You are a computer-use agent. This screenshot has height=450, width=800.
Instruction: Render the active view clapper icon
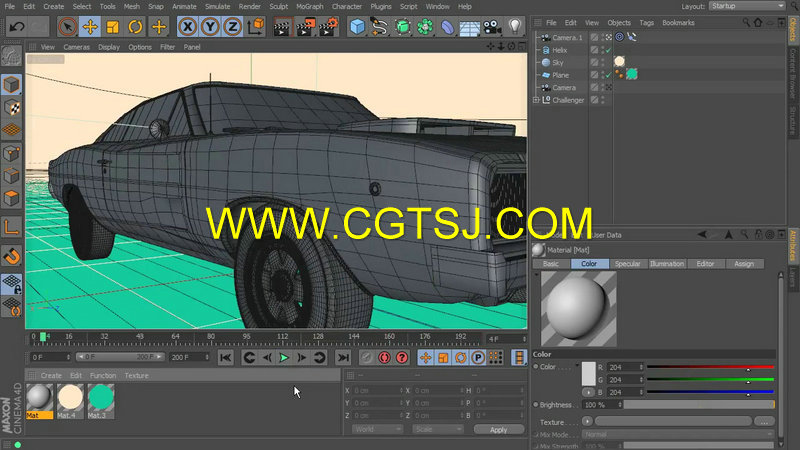coord(282,27)
